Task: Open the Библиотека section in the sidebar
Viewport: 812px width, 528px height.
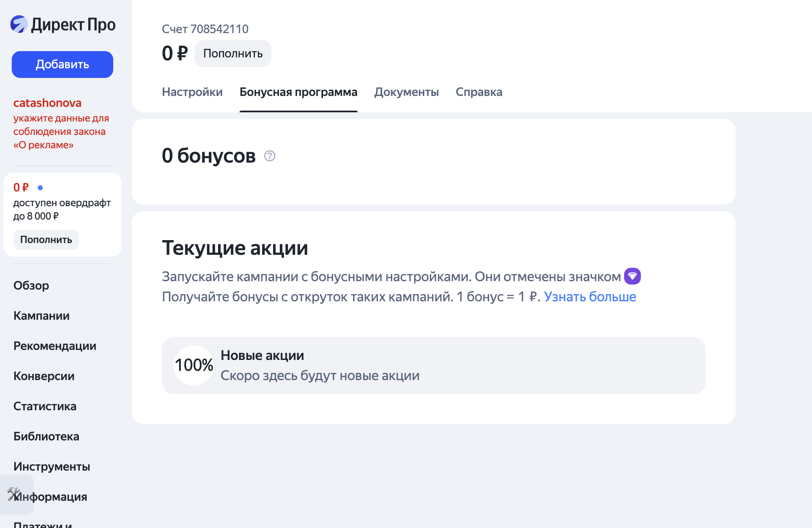Action: tap(46, 436)
